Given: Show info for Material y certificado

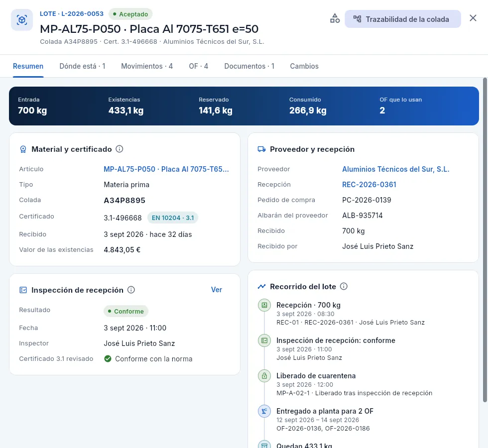Looking at the screenshot, I should (120, 149).
